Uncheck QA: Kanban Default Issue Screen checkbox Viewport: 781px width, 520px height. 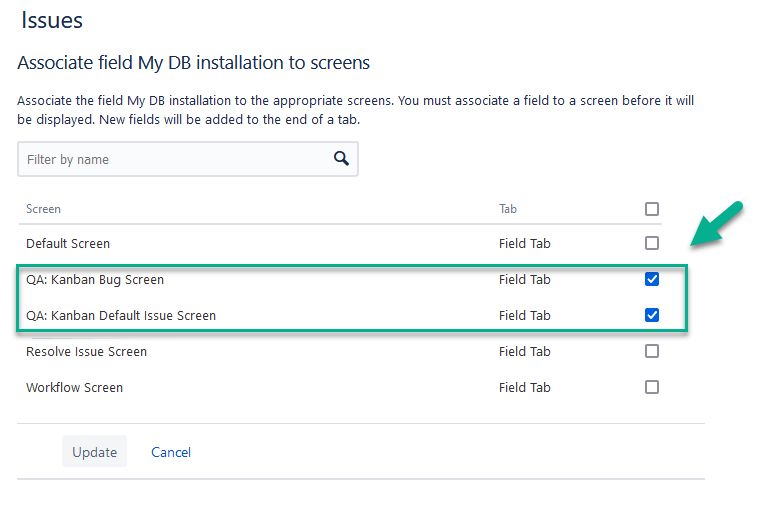(652, 315)
